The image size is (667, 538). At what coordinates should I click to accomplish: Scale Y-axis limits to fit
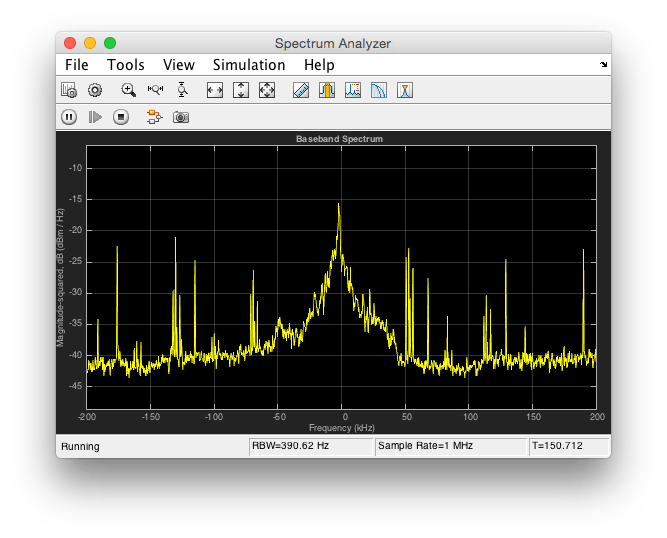pyautogui.click(x=240, y=90)
